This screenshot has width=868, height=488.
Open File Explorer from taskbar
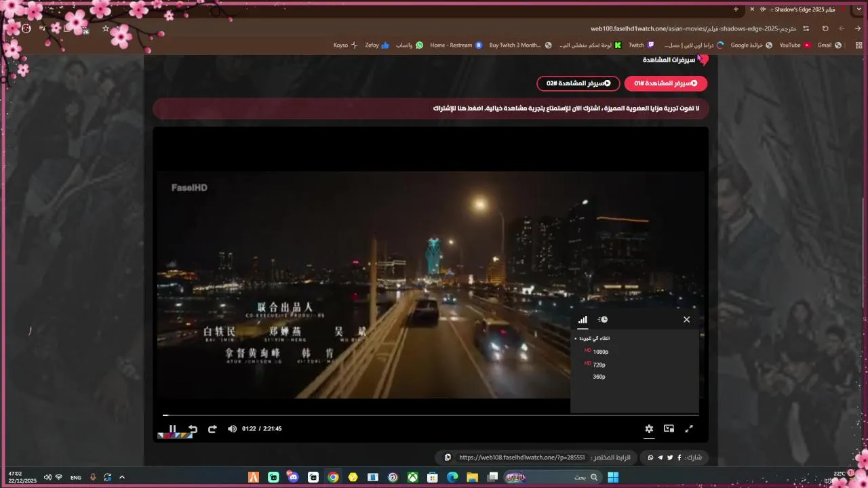coord(472,477)
